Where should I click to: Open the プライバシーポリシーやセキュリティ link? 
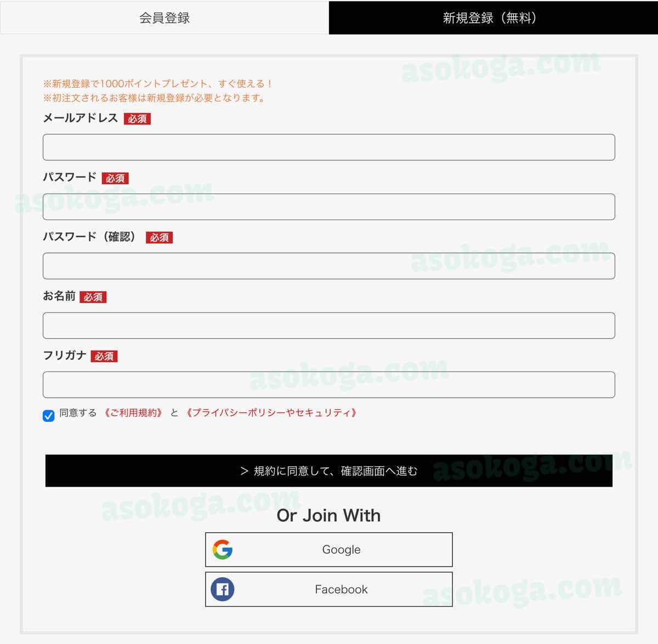point(271,413)
